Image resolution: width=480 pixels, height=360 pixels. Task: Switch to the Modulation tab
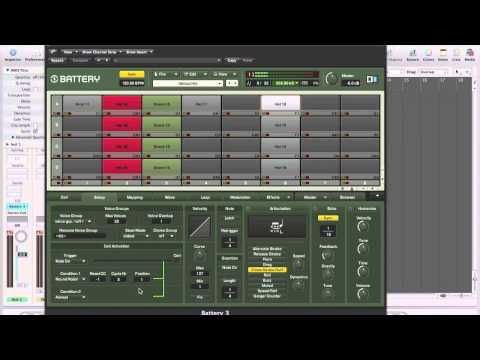click(x=240, y=197)
